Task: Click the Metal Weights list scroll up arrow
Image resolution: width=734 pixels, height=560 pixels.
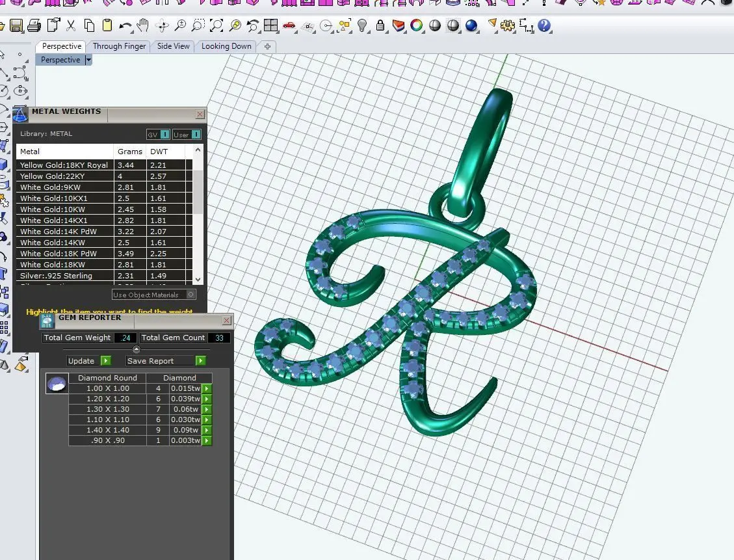Action: (x=198, y=150)
